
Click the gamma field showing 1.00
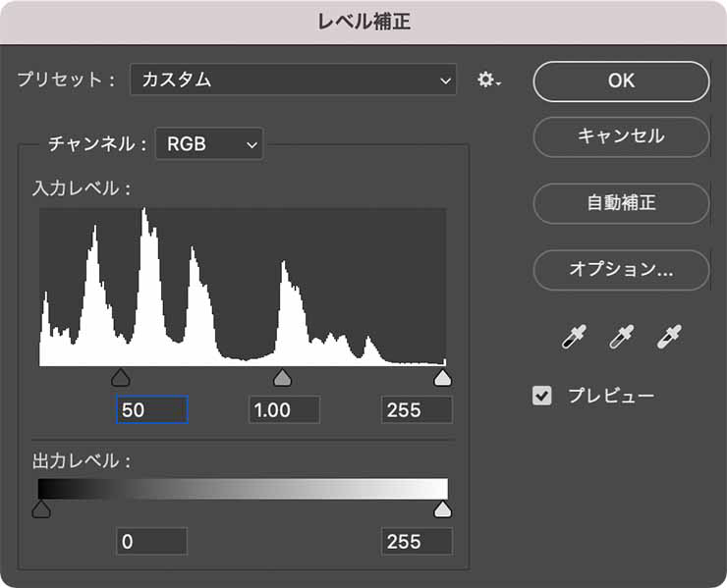click(x=284, y=410)
